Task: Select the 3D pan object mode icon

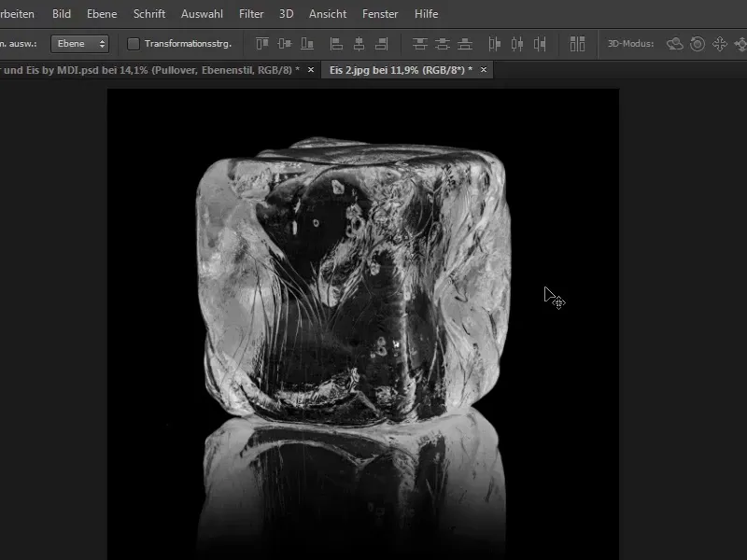Action: point(720,44)
